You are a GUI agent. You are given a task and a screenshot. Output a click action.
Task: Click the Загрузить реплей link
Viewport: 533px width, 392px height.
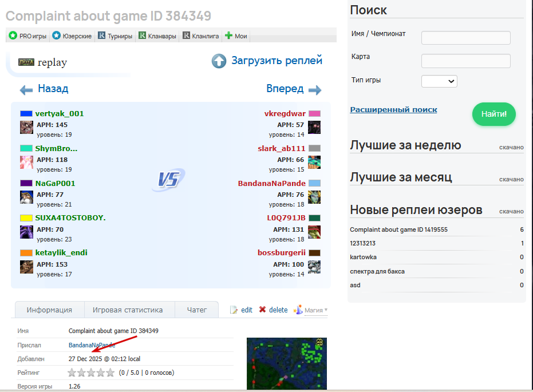point(277,61)
